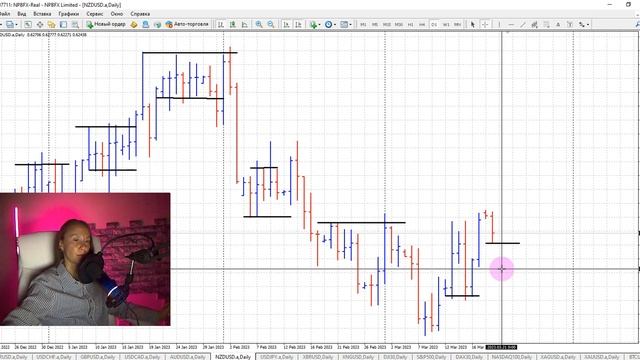This screenshot has height=360, width=640.
Task: Select the cursor arrow tool
Action: tap(473, 24)
